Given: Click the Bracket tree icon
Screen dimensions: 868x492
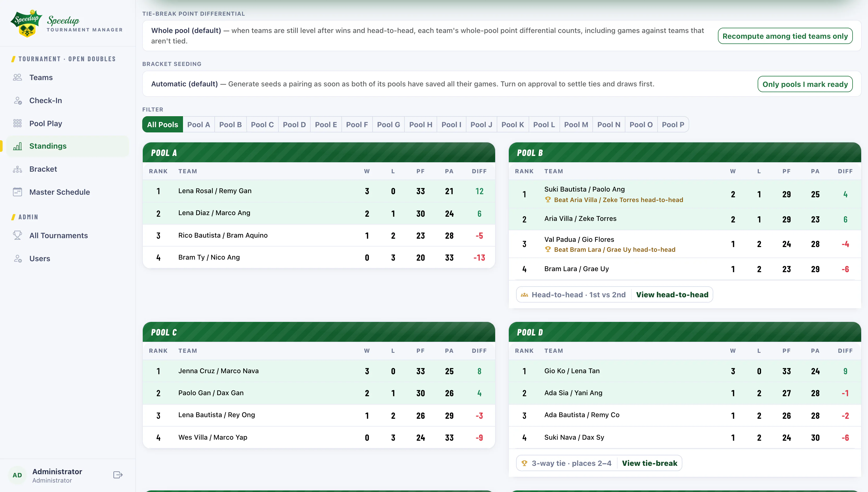Looking at the screenshot, I should coord(18,169).
